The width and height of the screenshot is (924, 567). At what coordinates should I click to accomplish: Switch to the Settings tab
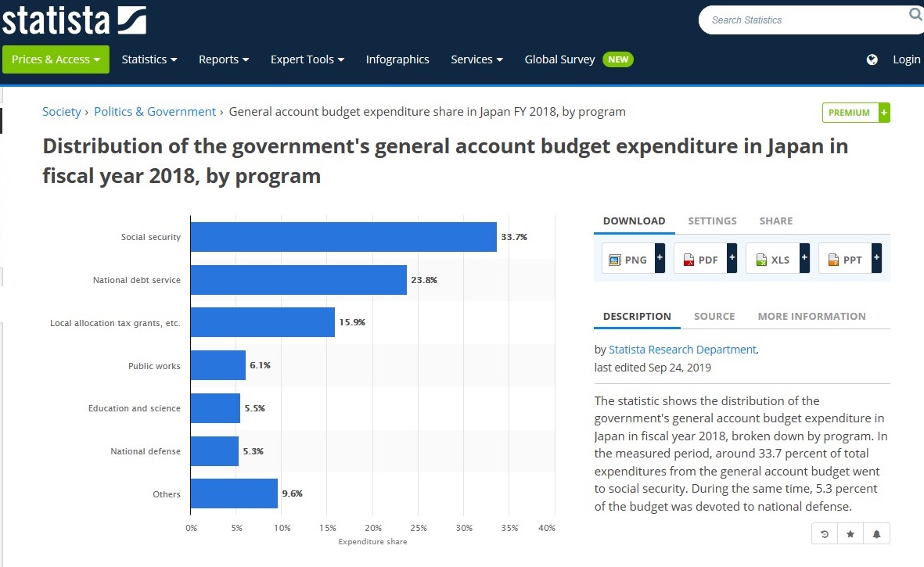tap(712, 221)
